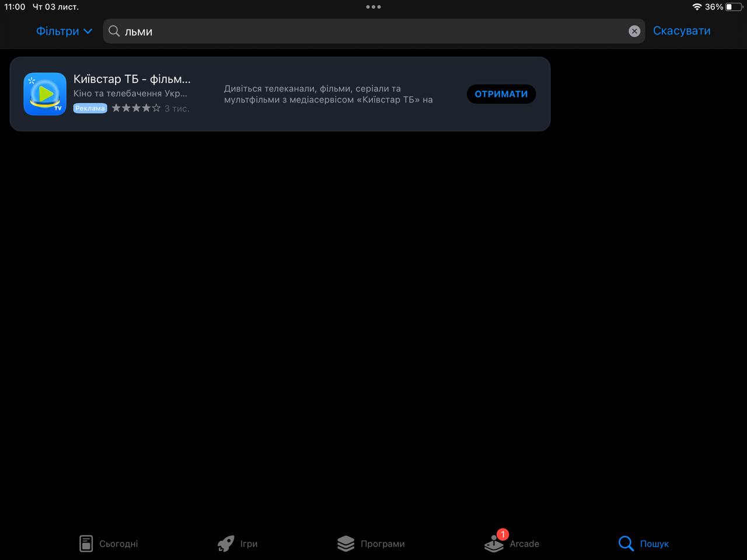Open the Ігри rocket tab icon
Screen dimensions: 747x560
226,544
